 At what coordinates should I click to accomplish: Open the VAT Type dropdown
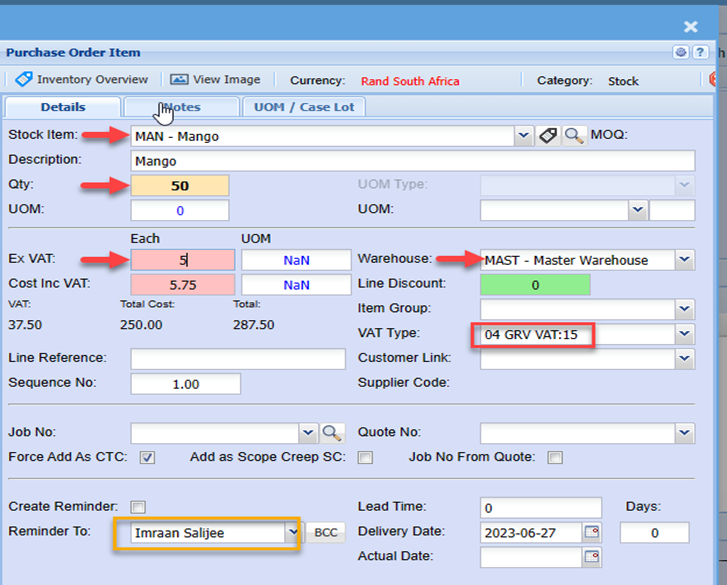684,334
